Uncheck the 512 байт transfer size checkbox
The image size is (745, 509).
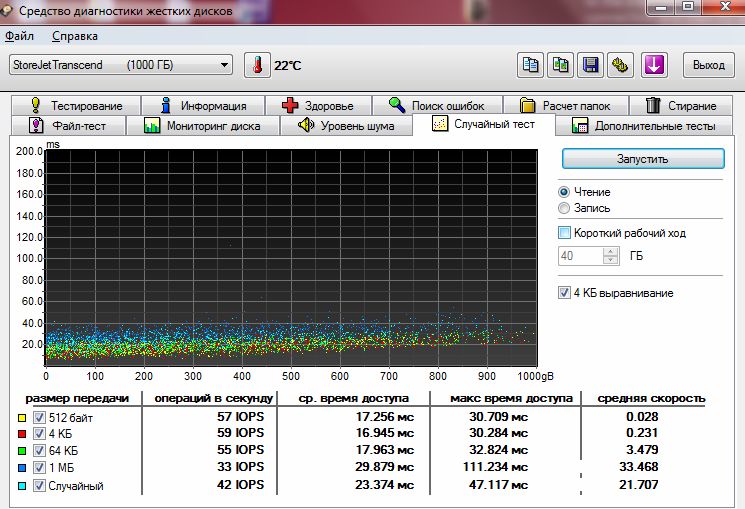[x=40, y=416]
